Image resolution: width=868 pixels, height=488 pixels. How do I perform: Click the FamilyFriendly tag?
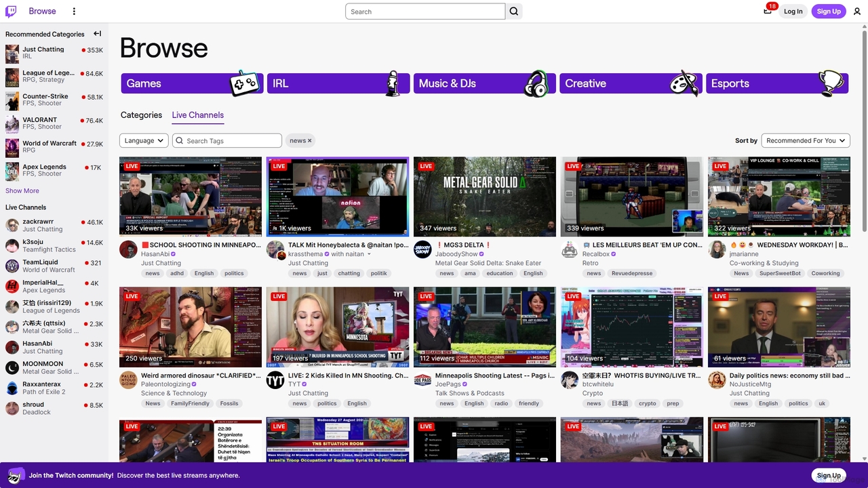[x=191, y=403]
